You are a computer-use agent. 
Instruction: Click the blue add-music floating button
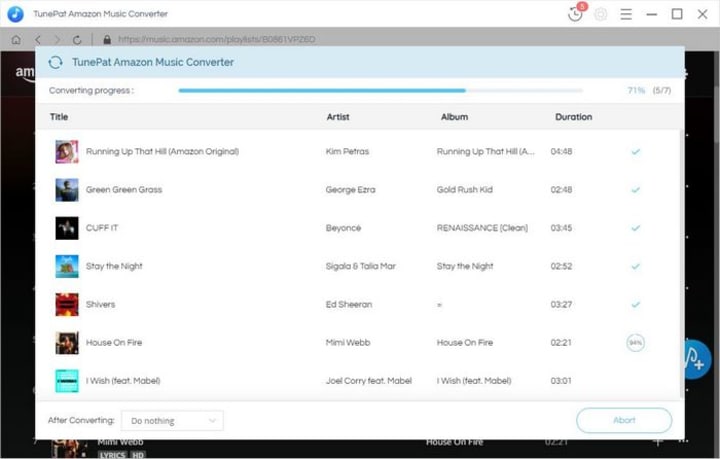(x=697, y=359)
